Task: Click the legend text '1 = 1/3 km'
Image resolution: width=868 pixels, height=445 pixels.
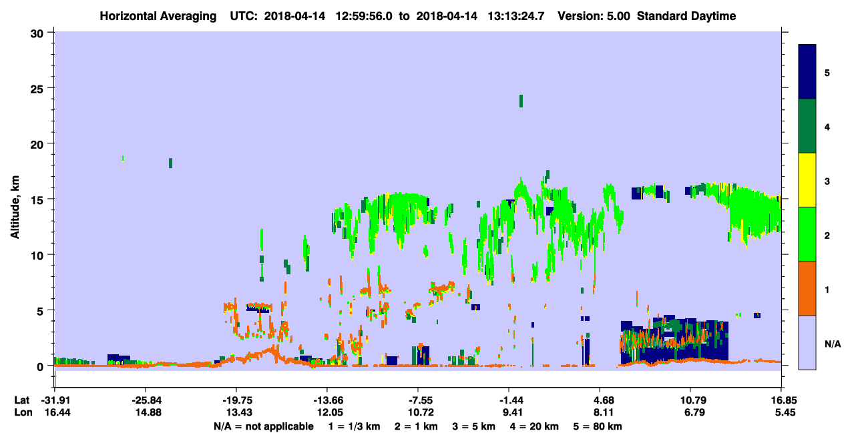Action: click(355, 426)
